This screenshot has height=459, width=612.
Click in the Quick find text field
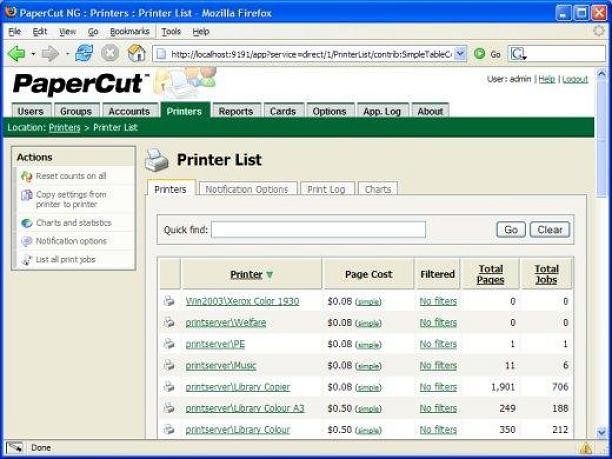click(x=318, y=230)
